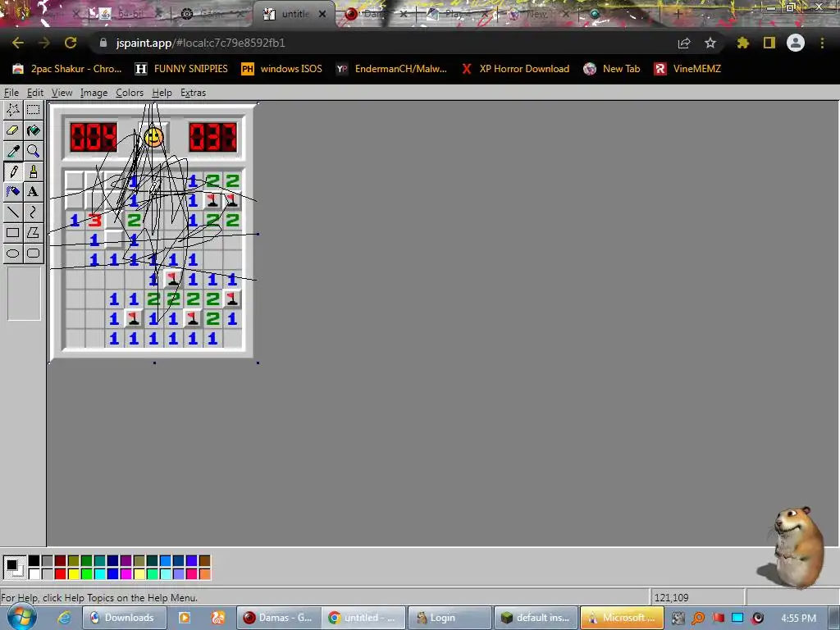This screenshot has width=840, height=630.
Task: Switch to the Damas taskbar window
Action: pos(279,618)
